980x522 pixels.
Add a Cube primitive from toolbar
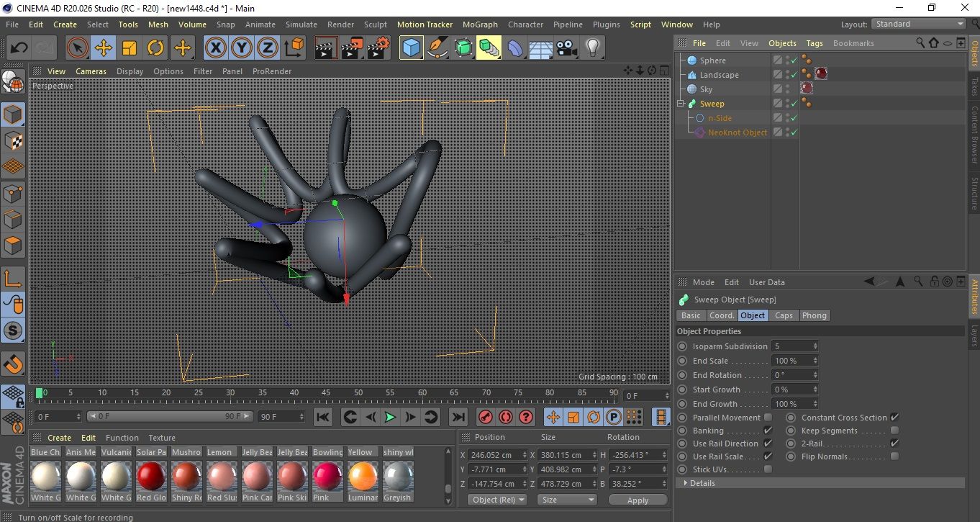click(412, 48)
